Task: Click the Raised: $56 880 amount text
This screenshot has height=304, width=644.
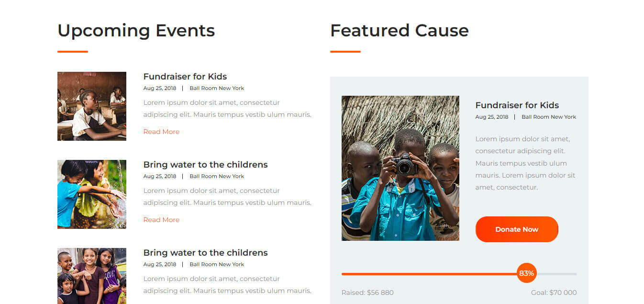Action: (x=367, y=293)
